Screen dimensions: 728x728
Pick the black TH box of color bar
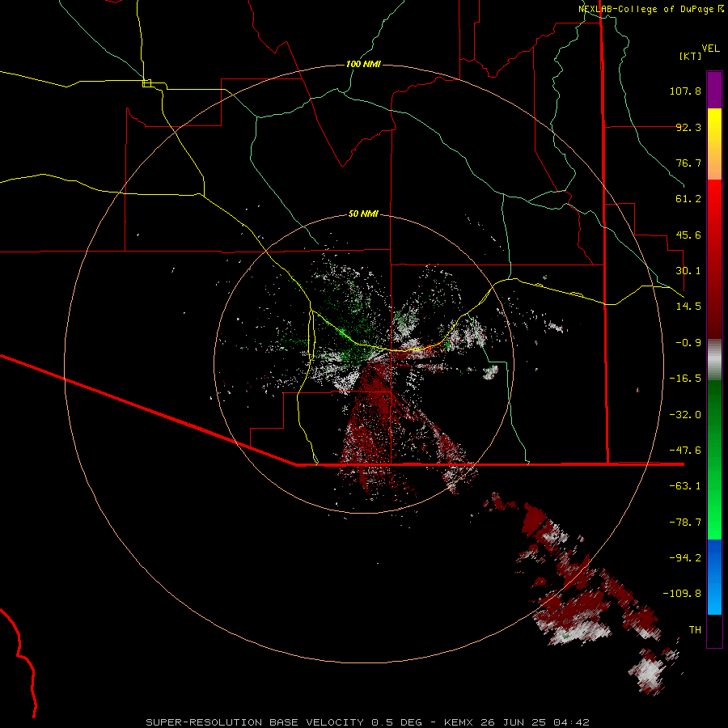[714, 631]
